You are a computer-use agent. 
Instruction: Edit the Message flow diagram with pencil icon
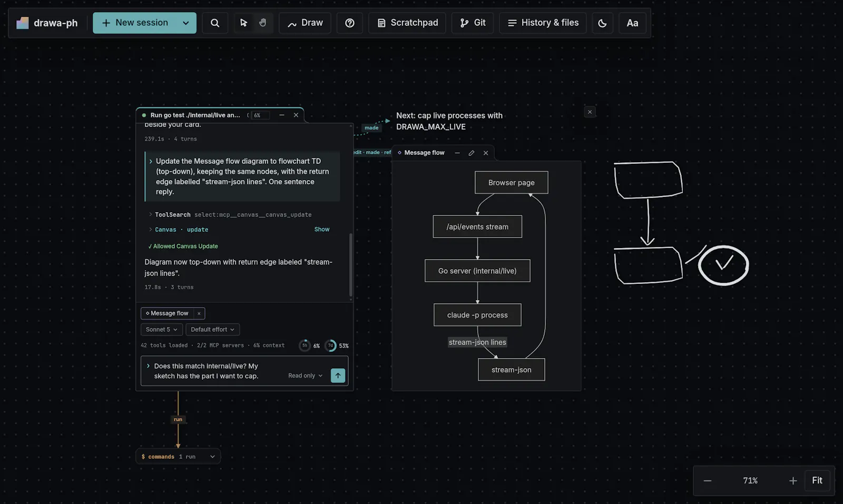click(x=472, y=153)
